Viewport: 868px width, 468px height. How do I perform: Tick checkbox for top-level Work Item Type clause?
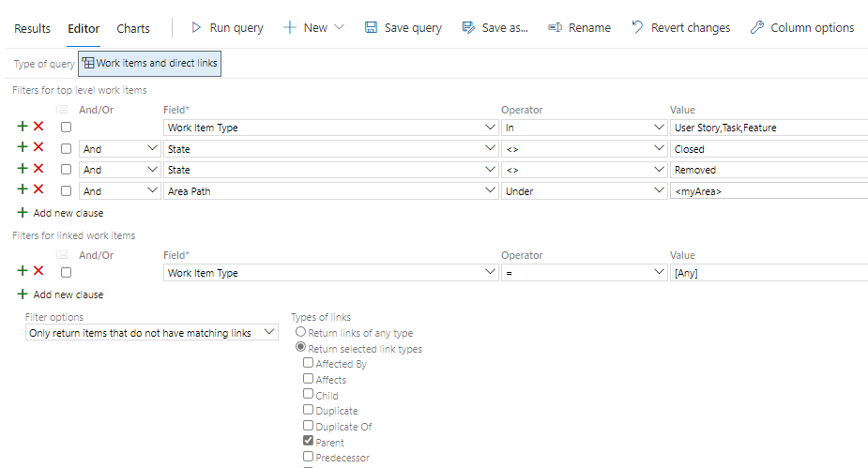66,128
